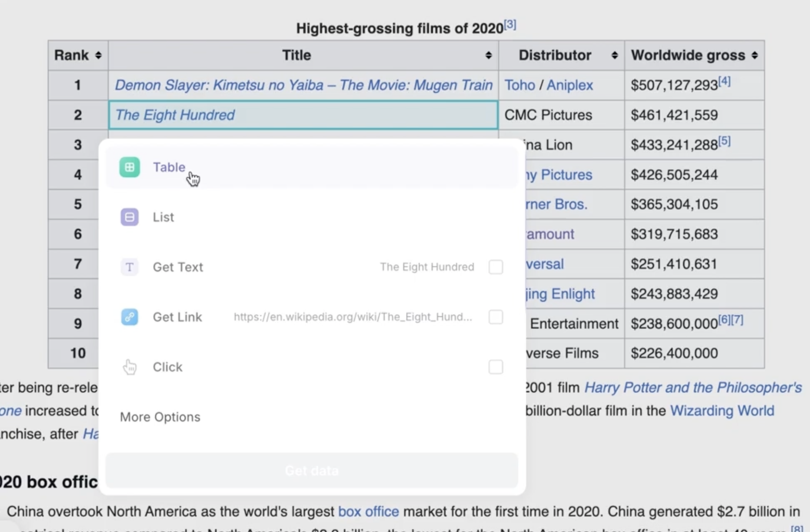Choose the Get Text label

(178, 267)
